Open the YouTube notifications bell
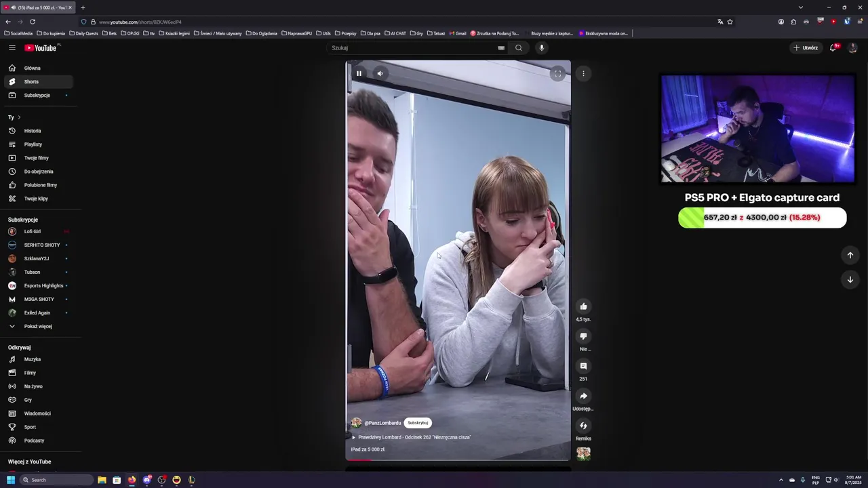Screen dimensions: 868x488 pyautogui.click(x=833, y=47)
